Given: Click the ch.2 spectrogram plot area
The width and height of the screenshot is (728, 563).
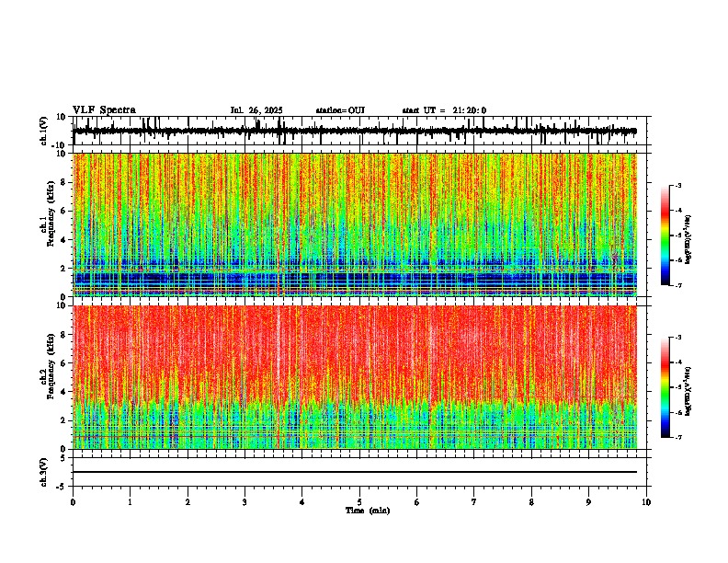Looking at the screenshot, I should tap(355, 377).
